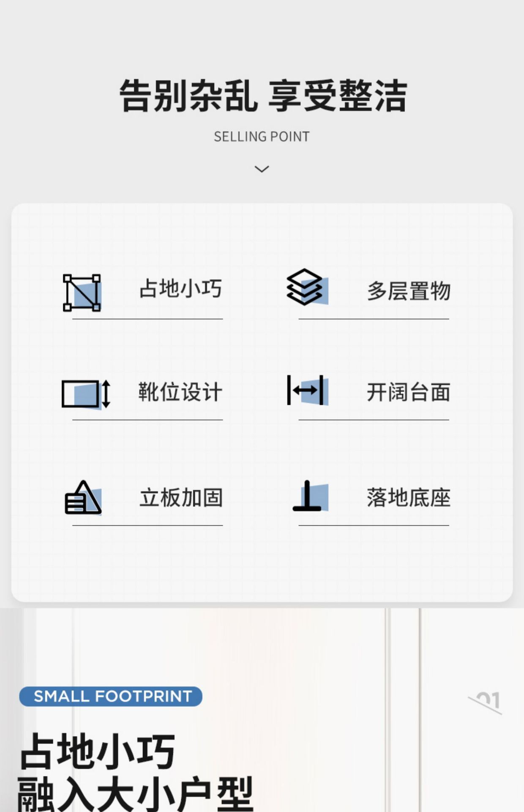Click the stacked layers icon
This screenshot has width=524, height=812.
tap(307, 287)
